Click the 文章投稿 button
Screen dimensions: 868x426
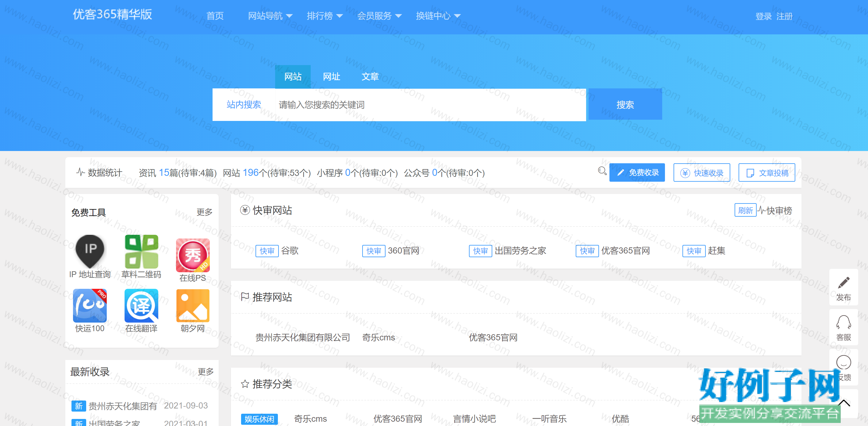(x=767, y=173)
